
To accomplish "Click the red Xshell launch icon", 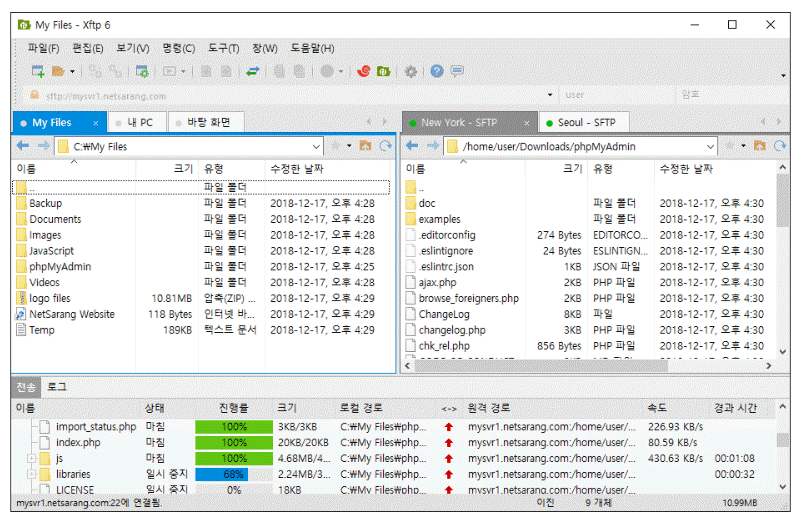I will click(x=364, y=71).
